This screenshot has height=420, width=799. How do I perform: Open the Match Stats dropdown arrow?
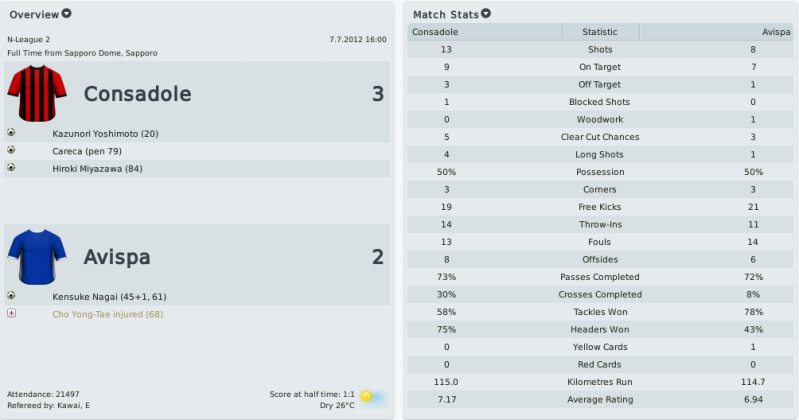point(486,14)
